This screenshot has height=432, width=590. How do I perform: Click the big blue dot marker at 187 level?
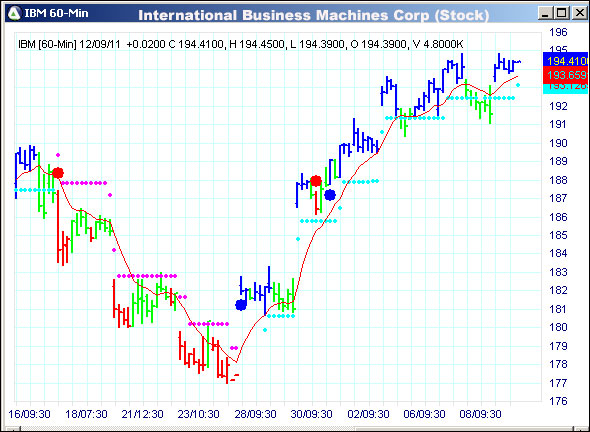click(330, 195)
